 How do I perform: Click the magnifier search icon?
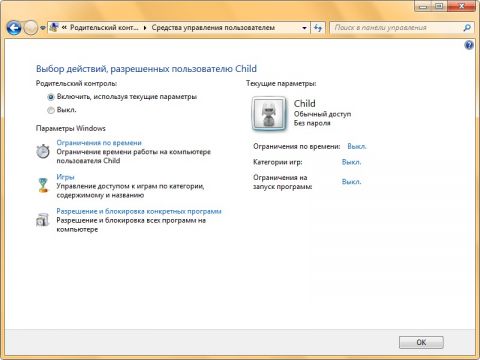click(467, 28)
